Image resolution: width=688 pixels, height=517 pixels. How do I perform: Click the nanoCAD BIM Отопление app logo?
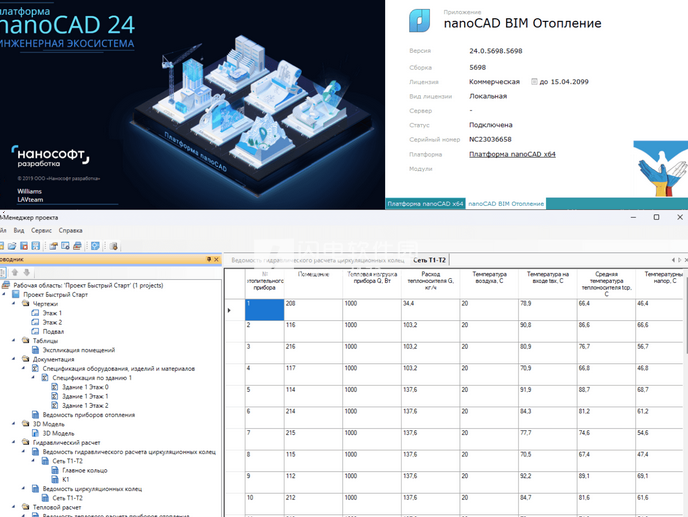[x=419, y=21]
